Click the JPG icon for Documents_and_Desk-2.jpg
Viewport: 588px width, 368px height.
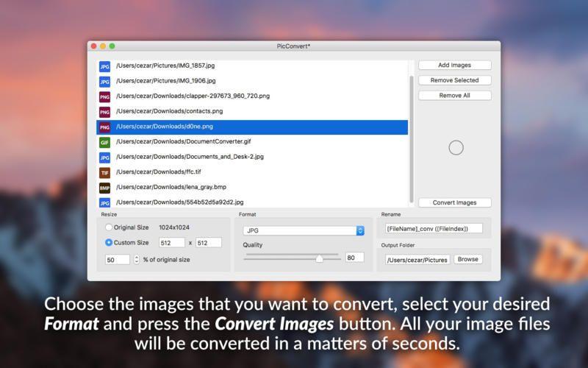pos(104,157)
